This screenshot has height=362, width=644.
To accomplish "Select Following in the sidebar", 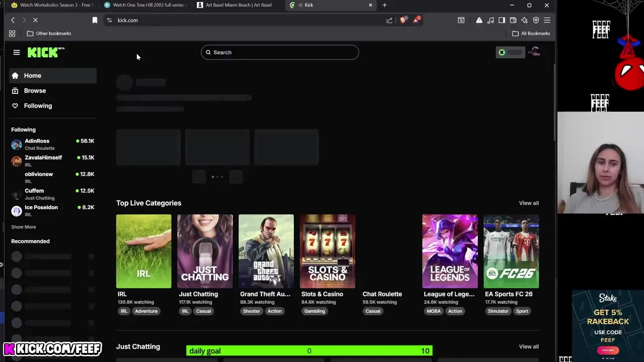I will 53,106.
